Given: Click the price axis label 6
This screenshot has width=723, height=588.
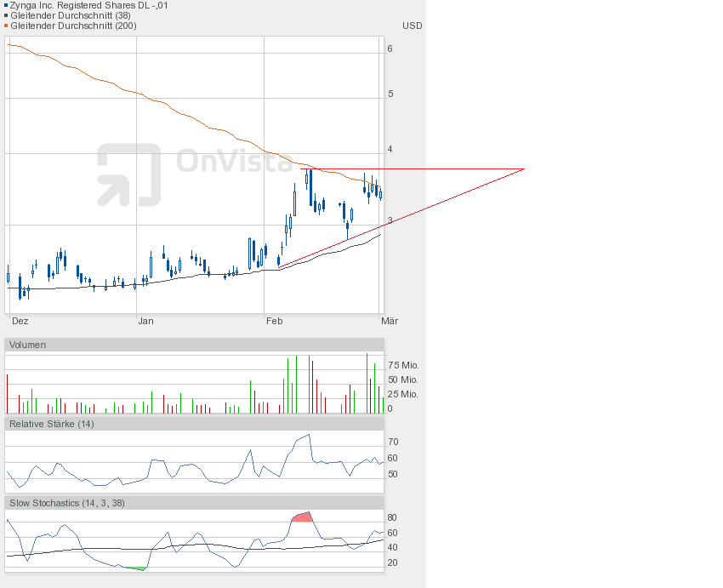Looking at the screenshot, I should pyautogui.click(x=390, y=49).
